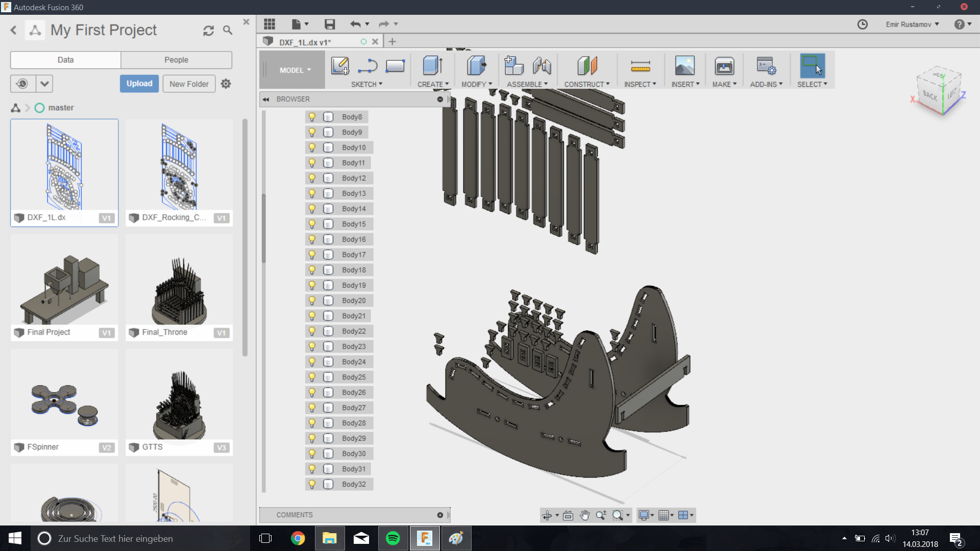Expand the CONSTRUCT dropdown menu
The height and width of the screenshot is (551, 980).
point(586,84)
